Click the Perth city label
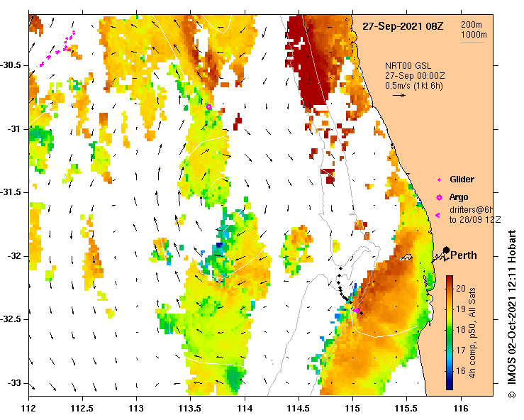Screen dimensions: 524x420 click(464, 255)
